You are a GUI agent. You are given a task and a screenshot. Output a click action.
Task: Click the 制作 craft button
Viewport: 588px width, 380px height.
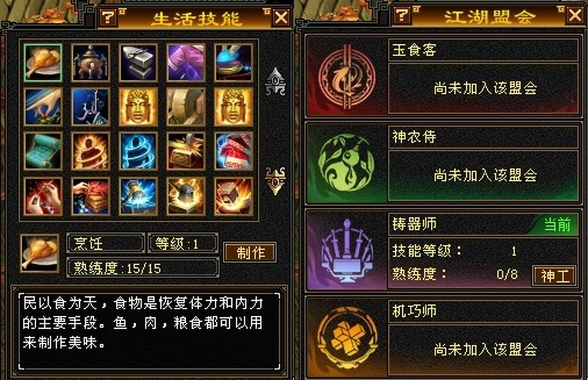click(x=250, y=253)
